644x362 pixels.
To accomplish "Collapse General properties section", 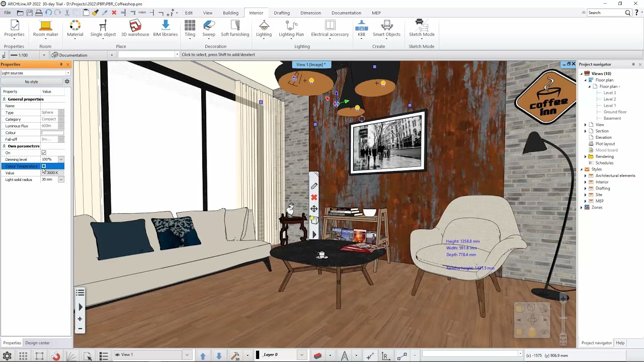I will 4,99.
